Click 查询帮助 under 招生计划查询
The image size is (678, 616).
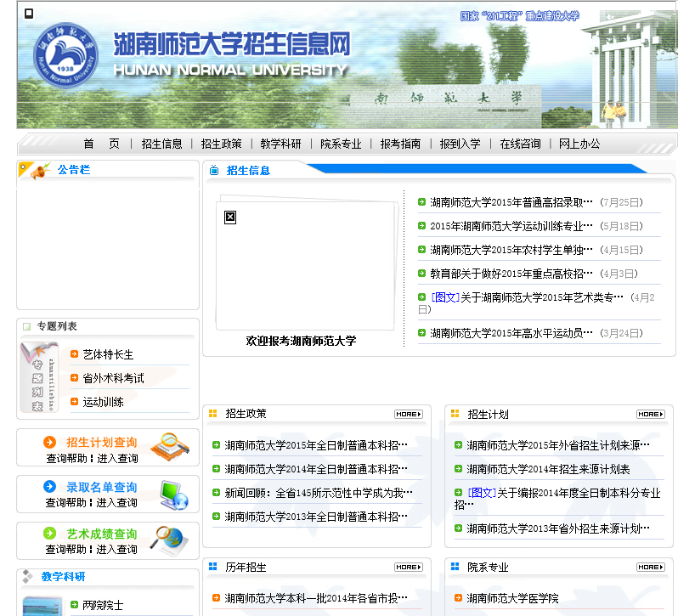(x=66, y=459)
